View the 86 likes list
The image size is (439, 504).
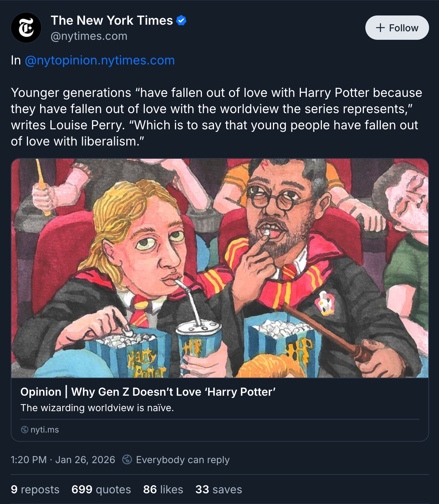[163, 489]
